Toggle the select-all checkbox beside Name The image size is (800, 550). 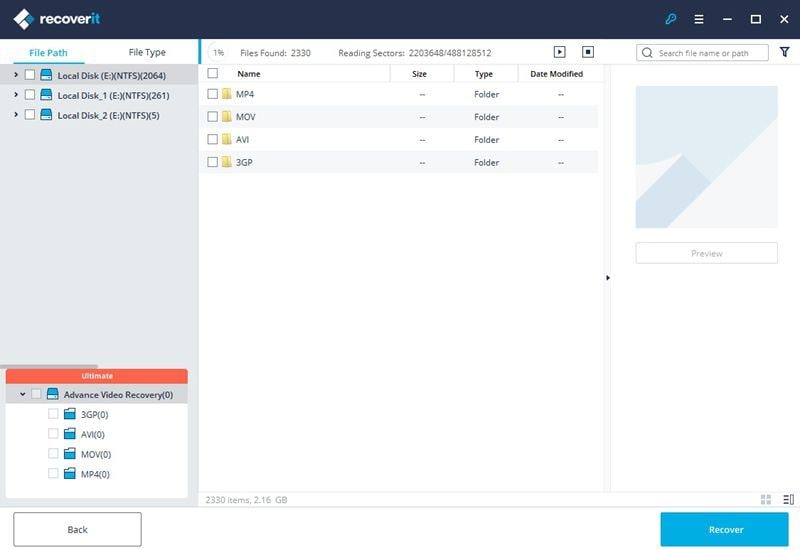click(x=213, y=73)
